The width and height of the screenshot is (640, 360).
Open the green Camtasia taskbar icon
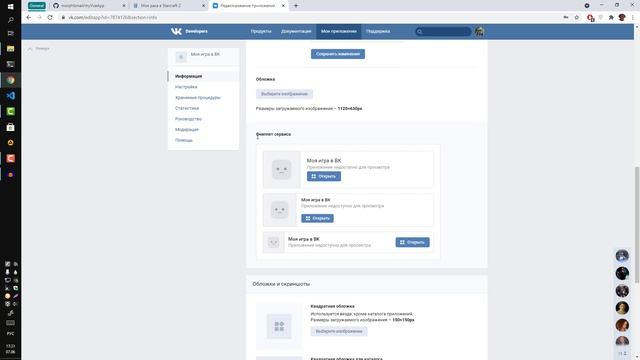11,111
